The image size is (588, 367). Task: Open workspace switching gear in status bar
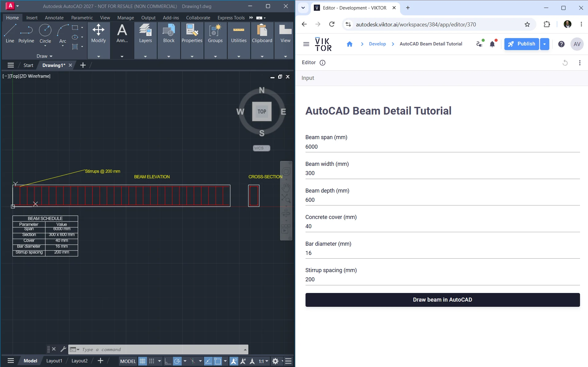coord(275,361)
